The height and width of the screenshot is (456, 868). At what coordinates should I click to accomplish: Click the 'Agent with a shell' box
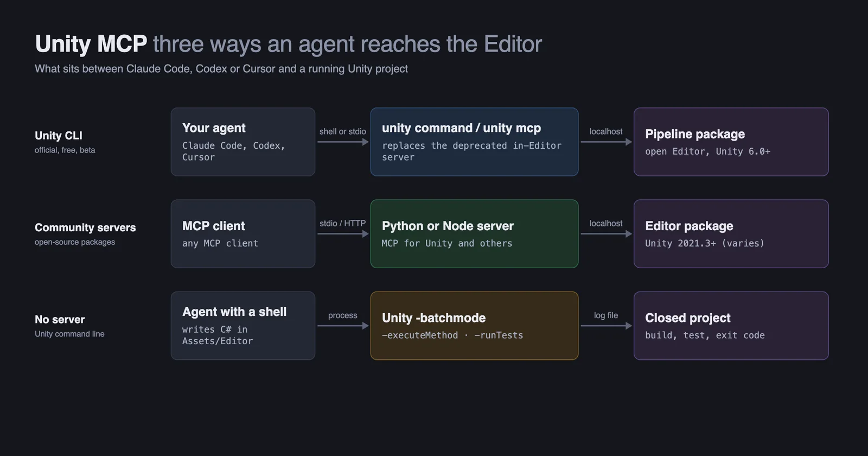click(x=243, y=326)
